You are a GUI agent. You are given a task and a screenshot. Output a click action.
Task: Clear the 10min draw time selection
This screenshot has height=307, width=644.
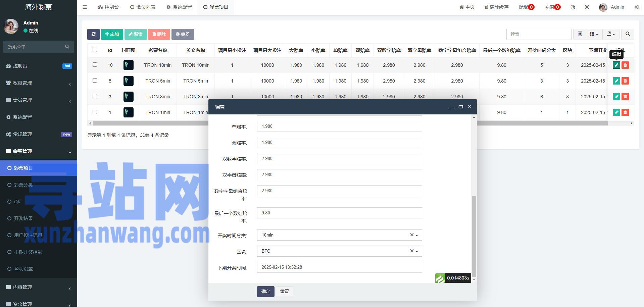click(412, 235)
